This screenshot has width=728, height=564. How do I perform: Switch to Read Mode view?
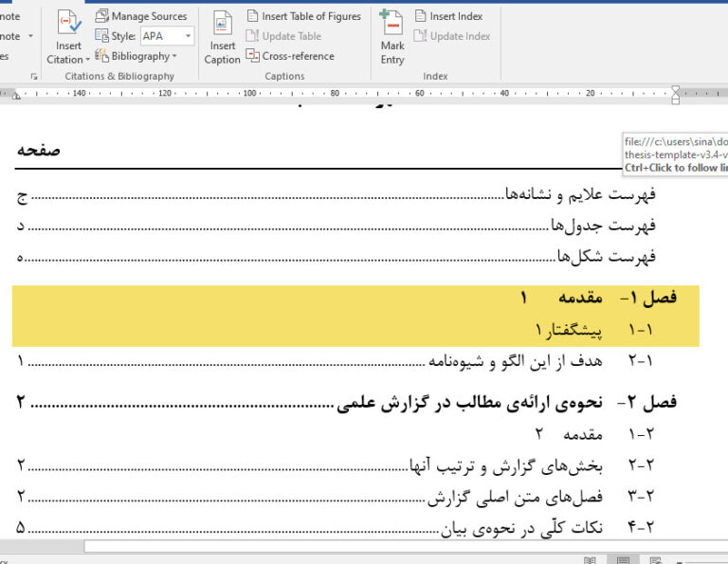click(x=590, y=560)
